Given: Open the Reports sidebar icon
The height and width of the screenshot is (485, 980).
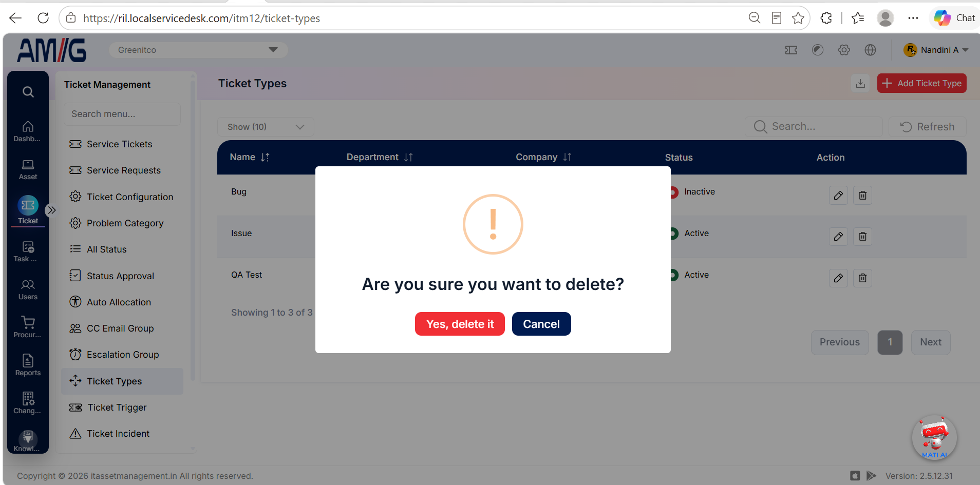Looking at the screenshot, I should [28, 365].
